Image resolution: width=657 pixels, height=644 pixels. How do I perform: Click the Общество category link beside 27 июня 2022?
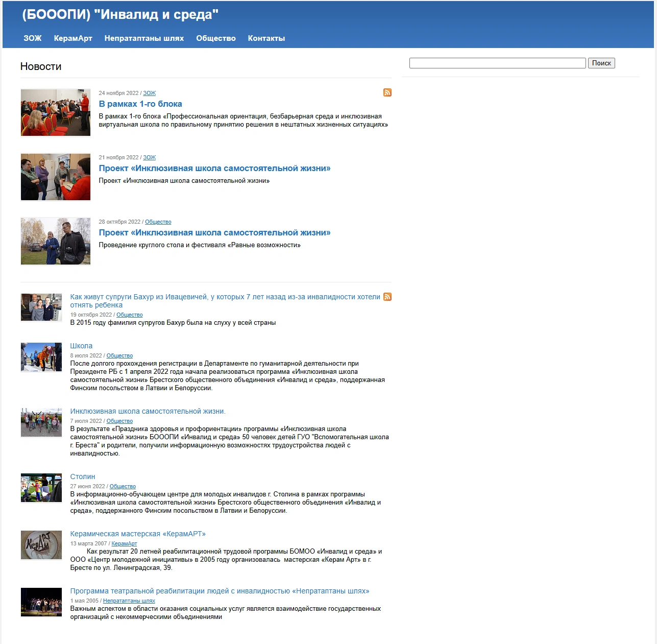point(123,486)
